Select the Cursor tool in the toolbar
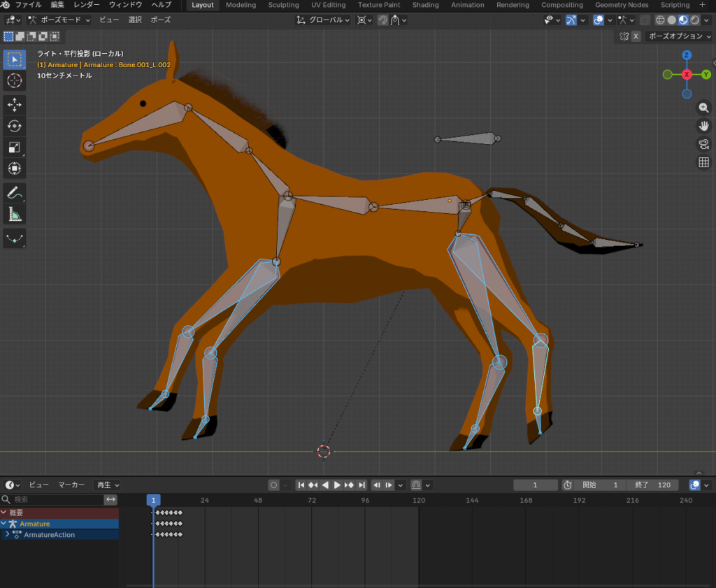716x588 pixels. coord(14,80)
